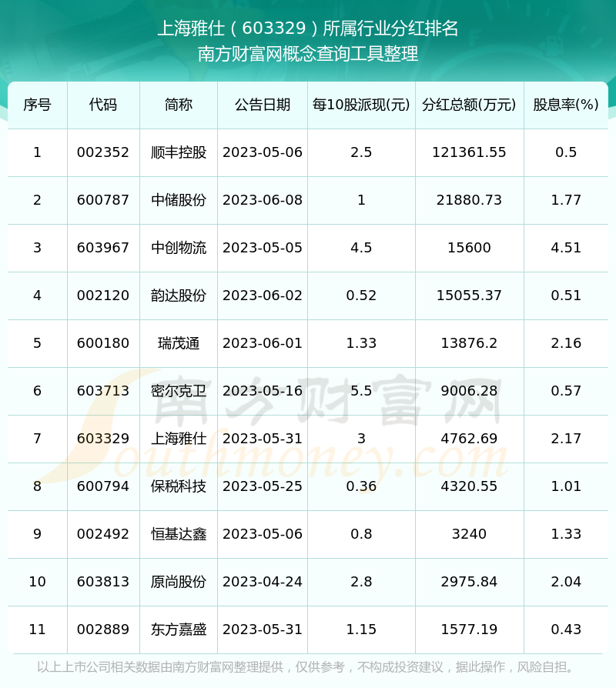The width and height of the screenshot is (616, 688).
Task: Select the company name 中创物流
Action: click(179, 248)
